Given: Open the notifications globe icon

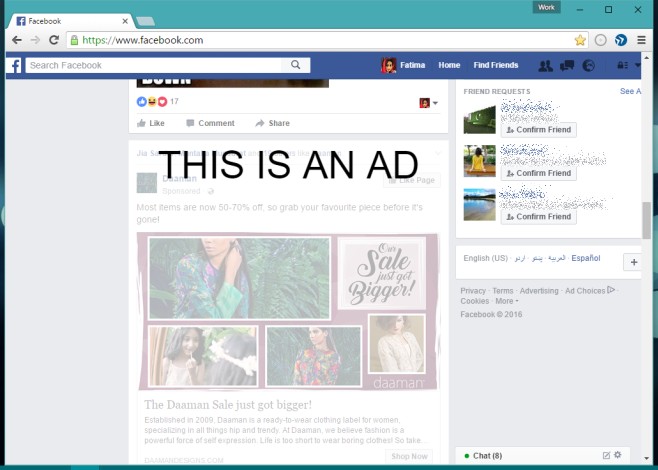Looking at the screenshot, I should [x=588, y=65].
